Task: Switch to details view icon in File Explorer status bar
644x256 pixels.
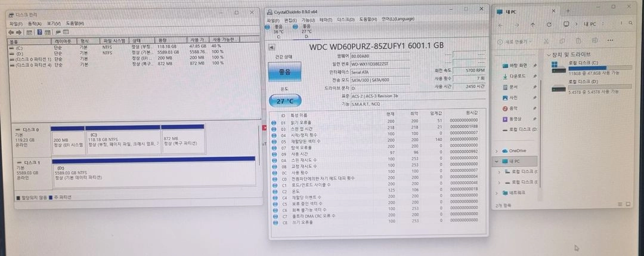Action: [x=620, y=204]
